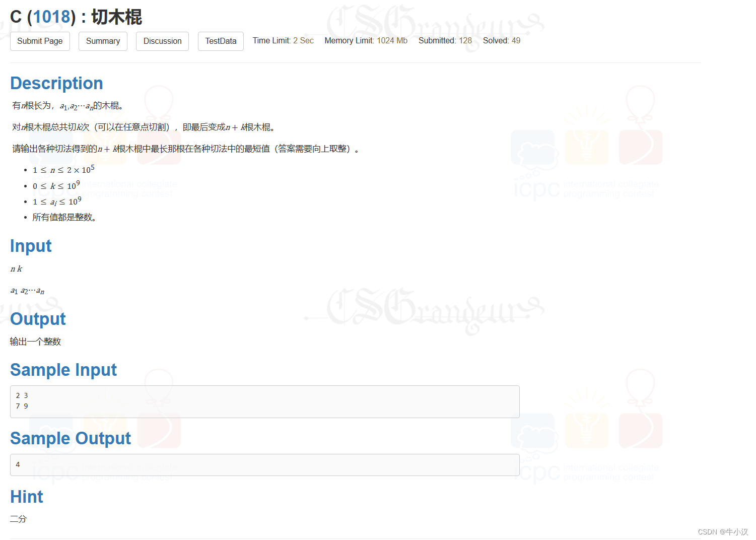Click the problem title 切木棍

[x=116, y=17]
